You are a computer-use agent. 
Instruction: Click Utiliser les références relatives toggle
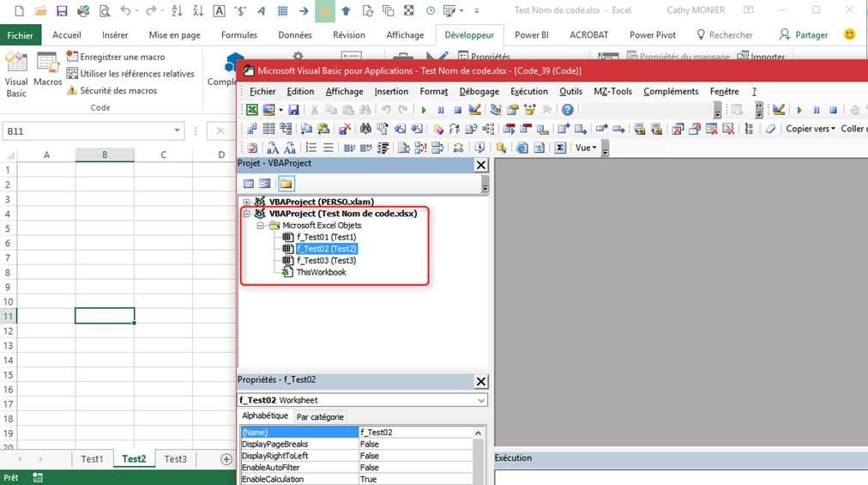pyautogui.click(x=130, y=73)
